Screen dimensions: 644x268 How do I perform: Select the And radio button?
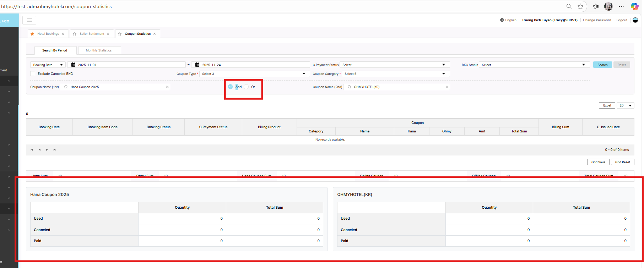(x=231, y=87)
